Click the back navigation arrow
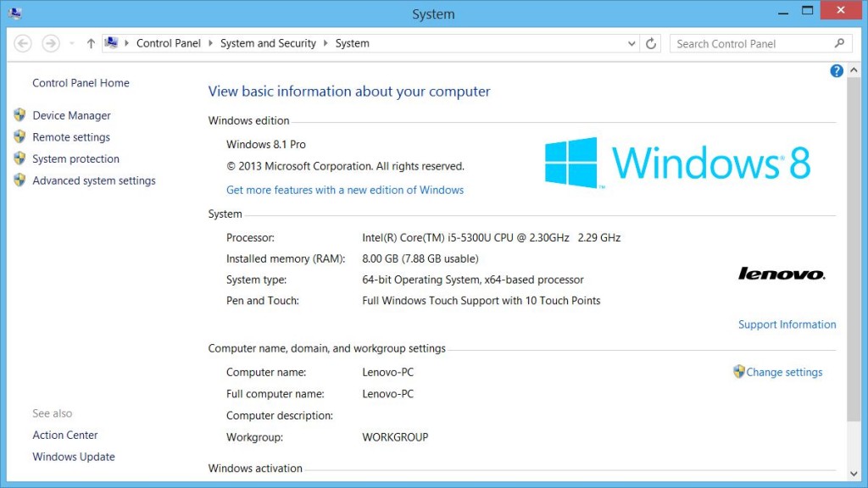Screen dimensions: 868x488 23,43
